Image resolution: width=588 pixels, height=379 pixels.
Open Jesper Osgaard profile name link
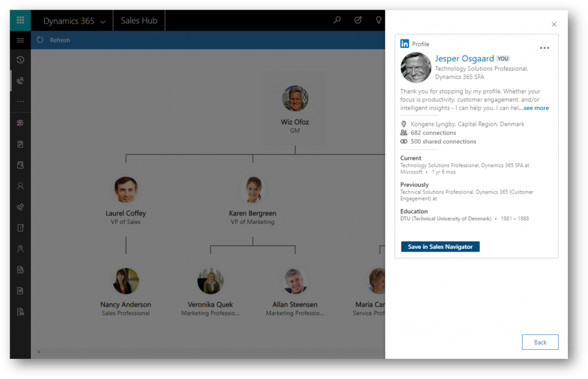click(464, 59)
